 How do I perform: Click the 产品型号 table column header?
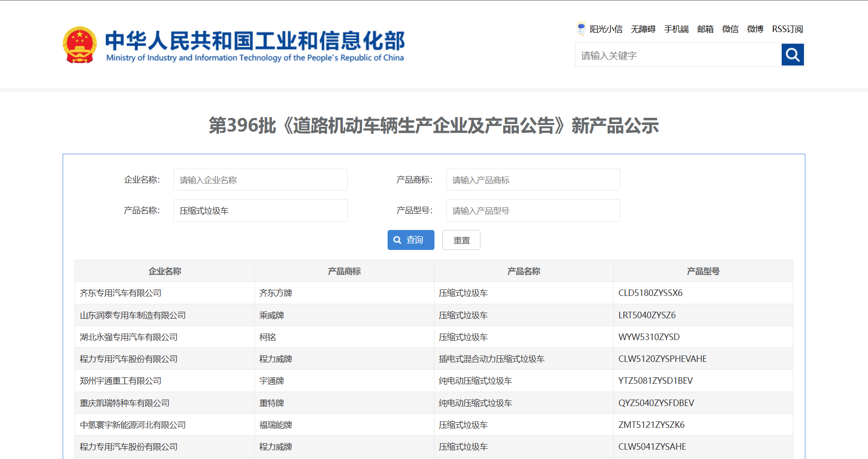click(703, 271)
